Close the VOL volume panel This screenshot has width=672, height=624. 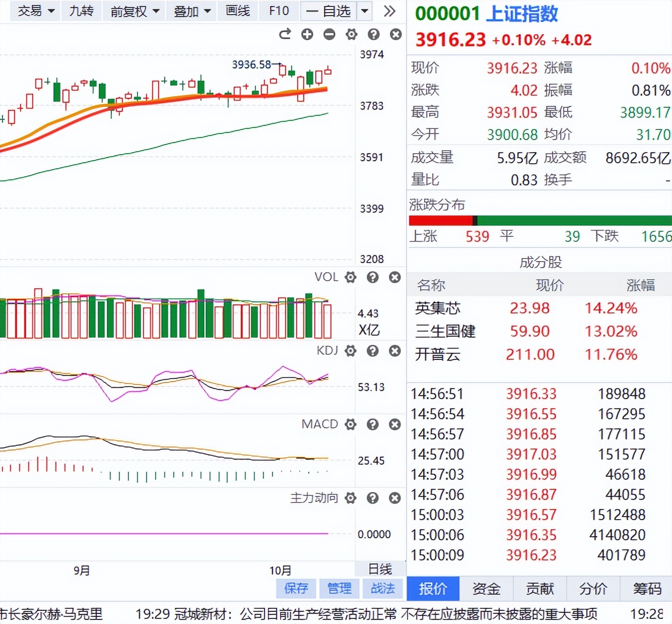[395, 277]
